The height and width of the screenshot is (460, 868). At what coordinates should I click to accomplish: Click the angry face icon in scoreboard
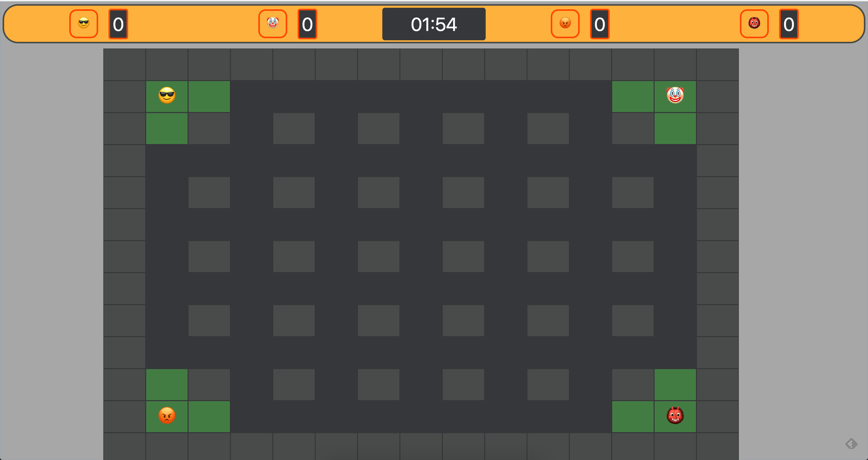[565, 24]
